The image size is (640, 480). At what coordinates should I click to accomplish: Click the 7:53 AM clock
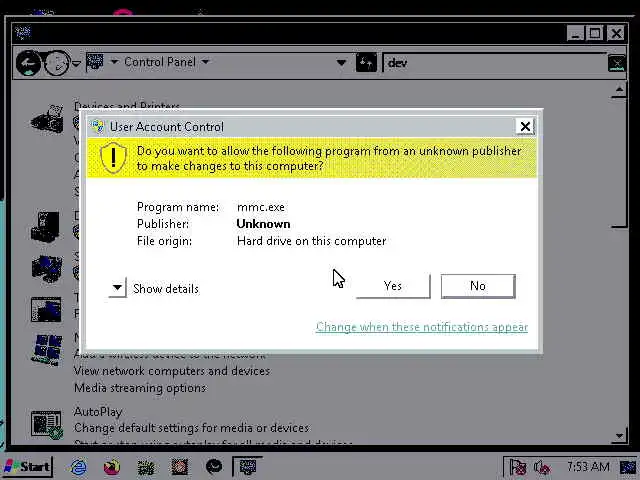tap(588, 467)
